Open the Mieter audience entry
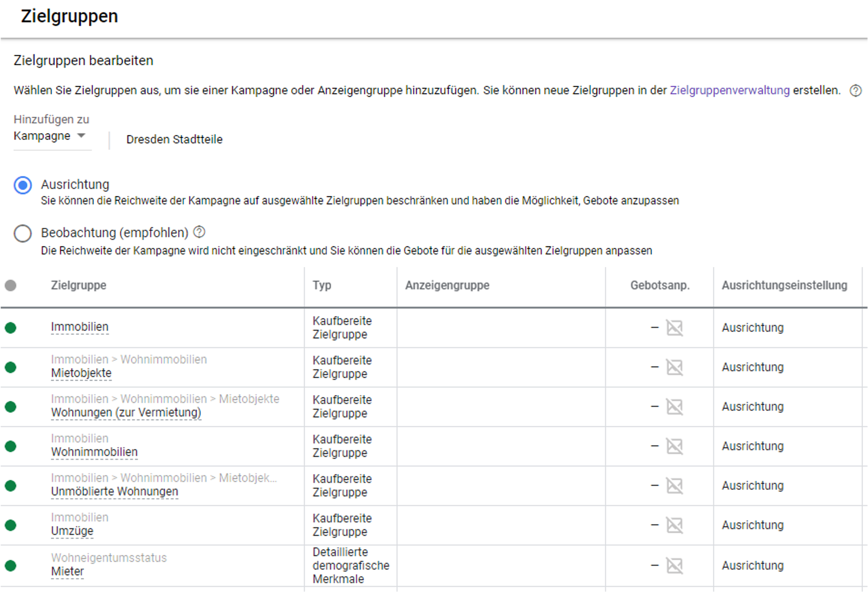 (67, 572)
